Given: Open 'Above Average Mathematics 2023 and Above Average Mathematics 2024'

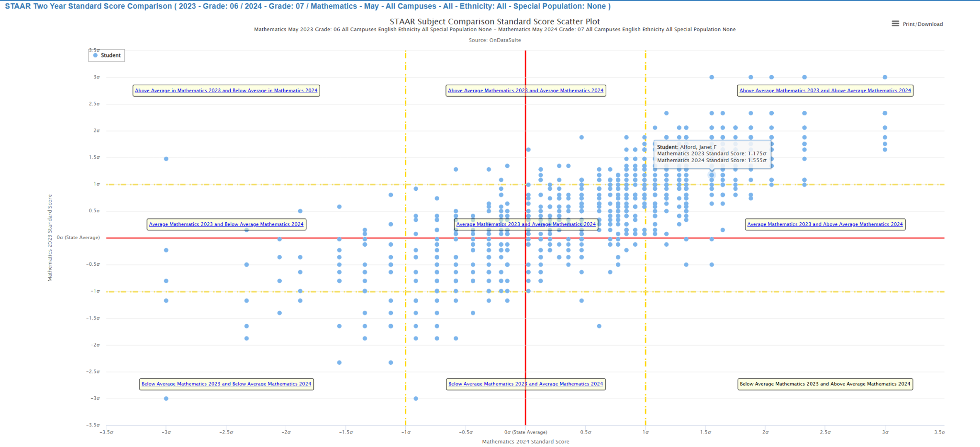Looking at the screenshot, I should pos(825,90).
